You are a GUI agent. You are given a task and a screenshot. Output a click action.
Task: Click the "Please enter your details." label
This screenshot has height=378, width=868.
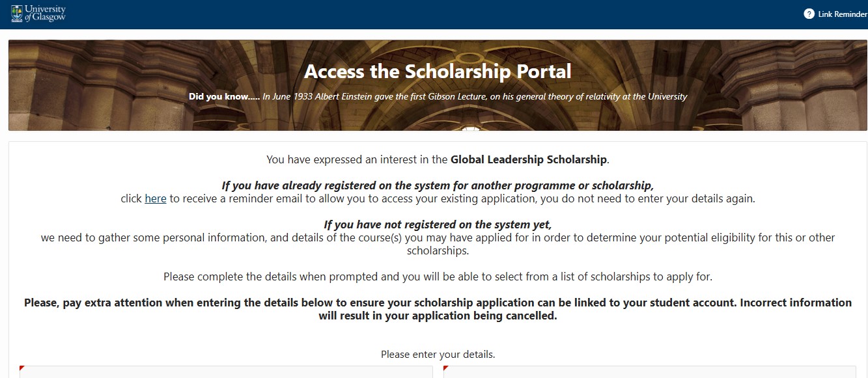point(438,355)
